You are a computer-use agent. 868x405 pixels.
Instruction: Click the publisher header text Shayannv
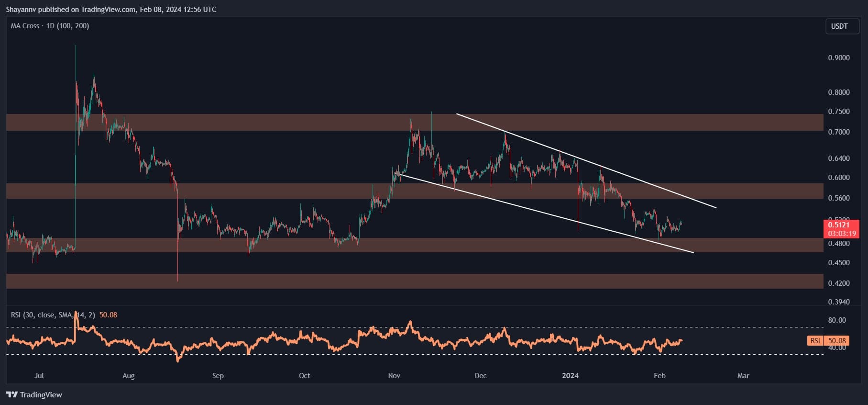click(22, 9)
